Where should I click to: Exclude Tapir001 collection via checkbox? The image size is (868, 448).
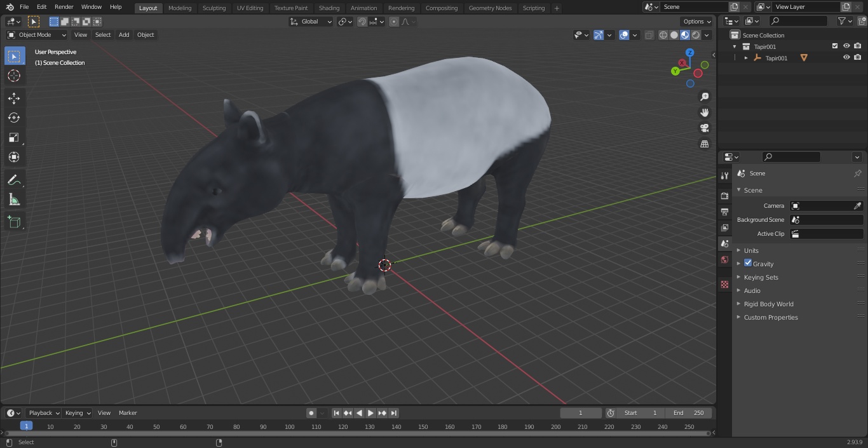[x=835, y=46]
